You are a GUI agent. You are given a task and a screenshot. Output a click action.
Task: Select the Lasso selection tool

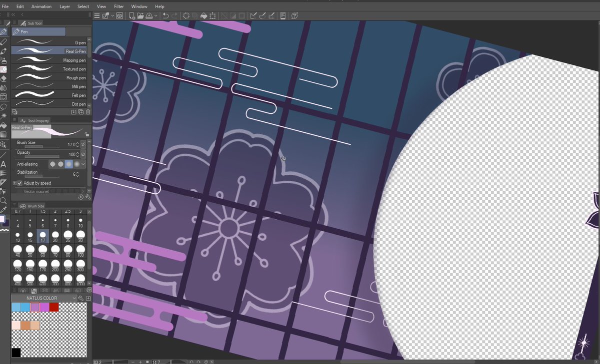4,108
